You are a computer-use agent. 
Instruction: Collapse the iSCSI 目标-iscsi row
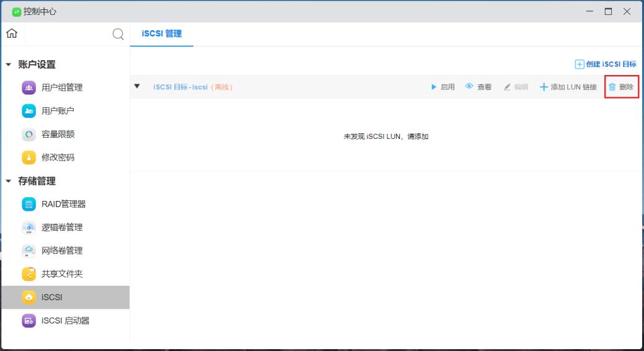point(137,87)
